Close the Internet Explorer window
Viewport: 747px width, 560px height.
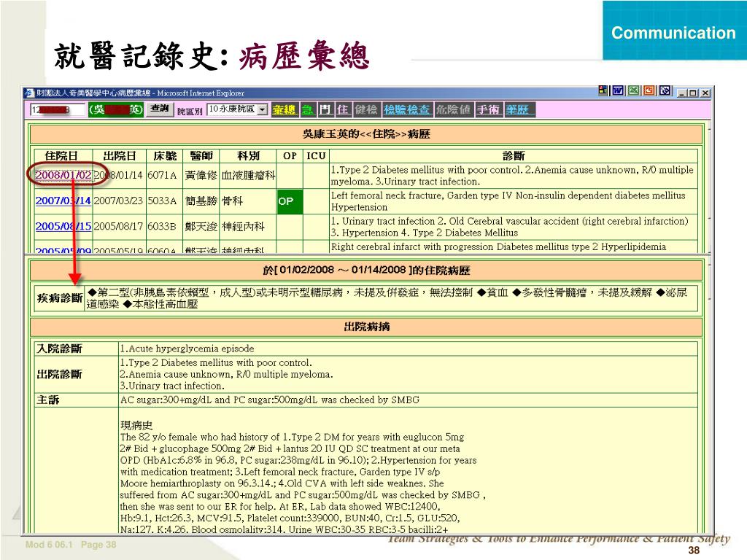[x=705, y=93]
